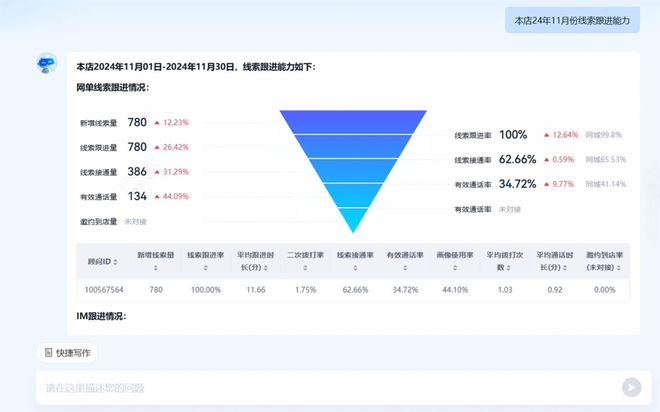This screenshot has width=660, height=412.
Task: Click the 同城41.14% comparison text
Action: [x=606, y=184]
